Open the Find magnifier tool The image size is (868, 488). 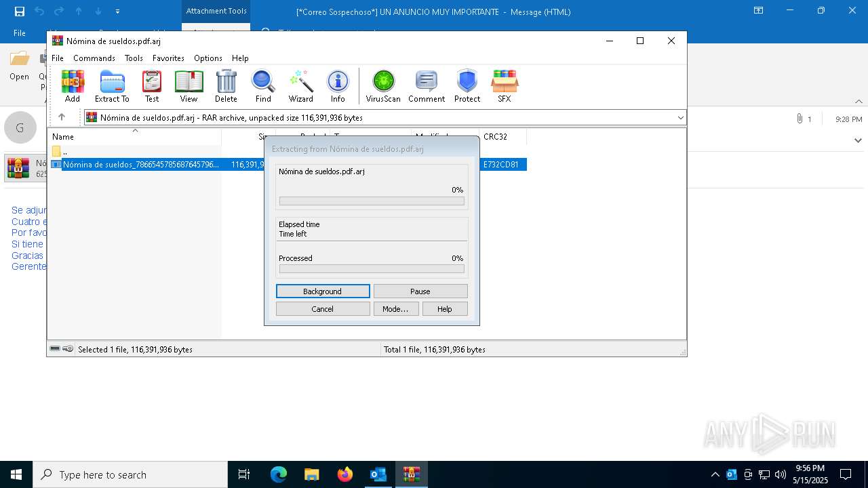pyautogui.click(x=263, y=86)
